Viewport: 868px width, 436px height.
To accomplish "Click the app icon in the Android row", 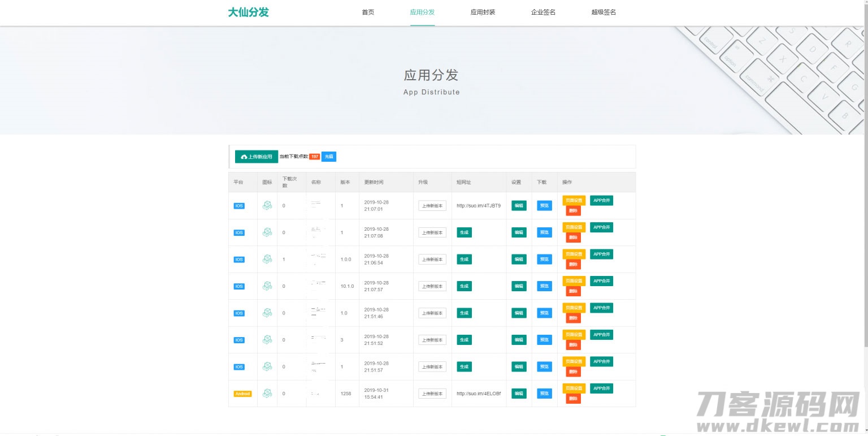I will (267, 394).
